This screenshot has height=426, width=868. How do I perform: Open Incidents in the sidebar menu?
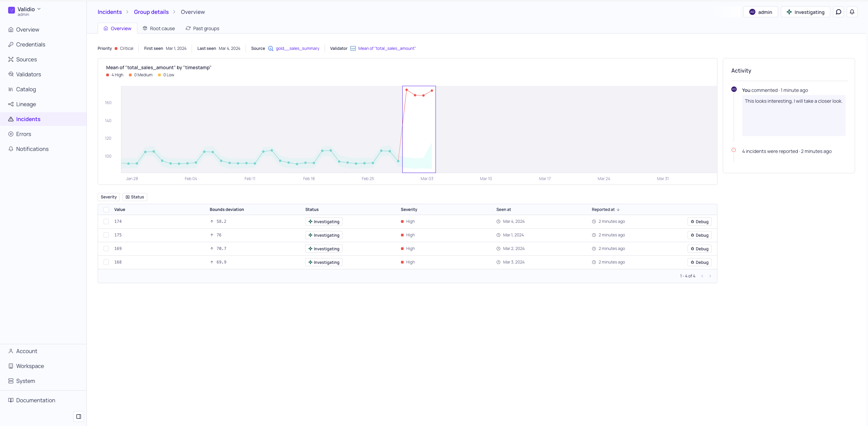click(x=43, y=119)
